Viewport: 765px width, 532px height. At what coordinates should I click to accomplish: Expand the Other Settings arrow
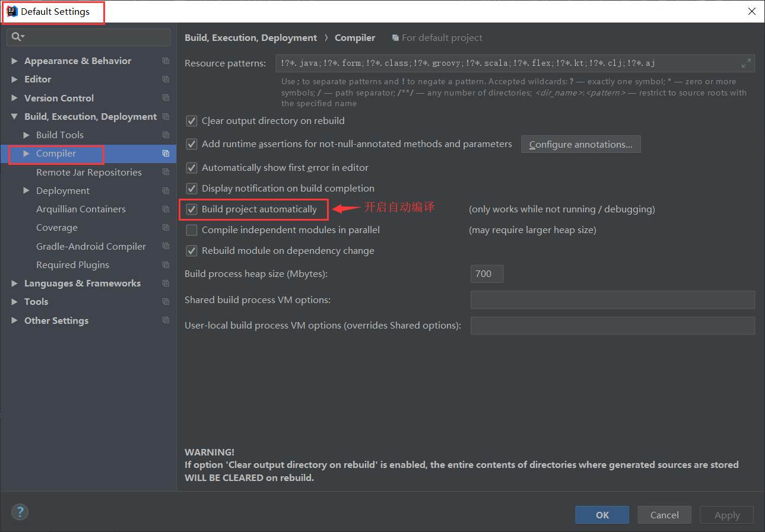pos(15,320)
